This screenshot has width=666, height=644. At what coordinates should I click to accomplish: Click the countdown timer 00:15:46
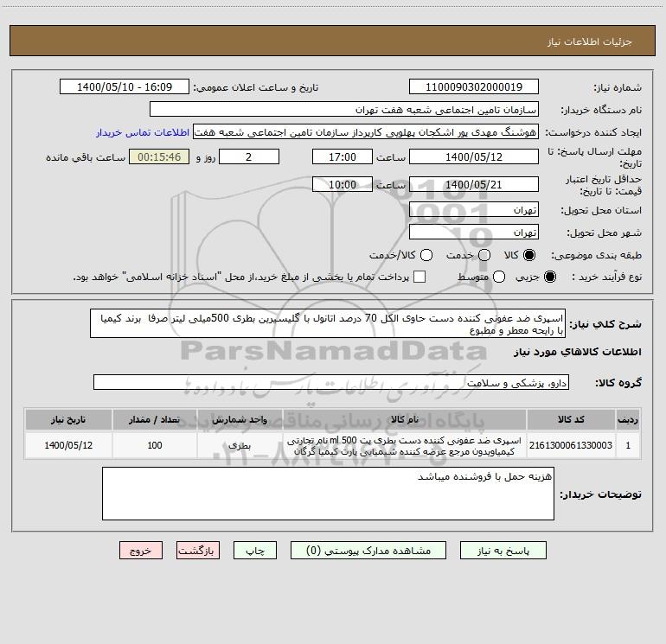click(159, 157)
